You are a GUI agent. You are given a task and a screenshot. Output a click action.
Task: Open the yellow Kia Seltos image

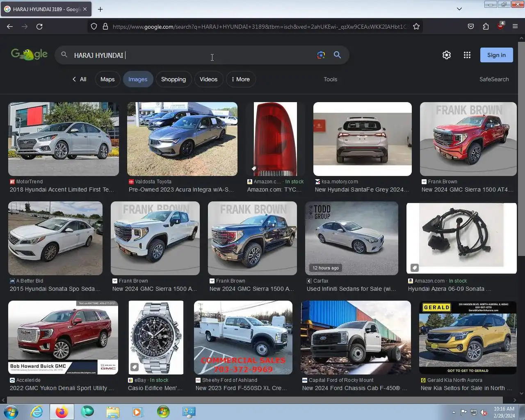[468, 338]
